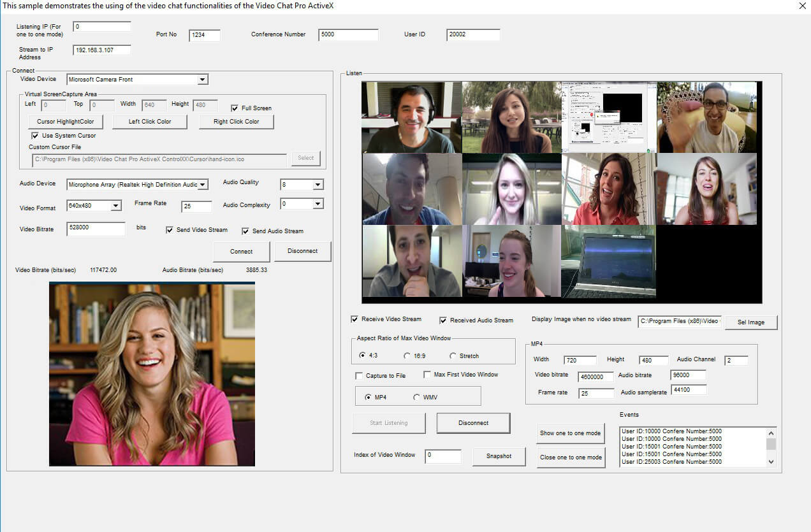Take a Snapshot of the video window
The image size is (811, 532).
pyautogui.click(x=499, y=456)
